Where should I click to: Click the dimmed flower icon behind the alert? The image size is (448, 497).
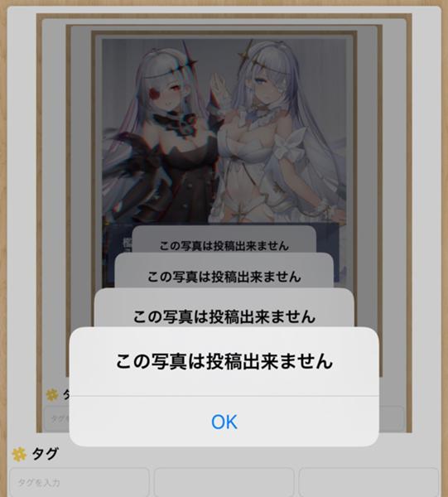(51, 395)
